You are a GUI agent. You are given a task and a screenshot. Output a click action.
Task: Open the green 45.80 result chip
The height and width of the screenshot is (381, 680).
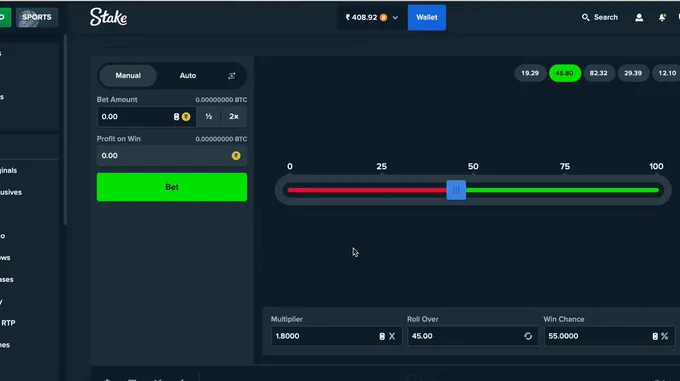564,73
